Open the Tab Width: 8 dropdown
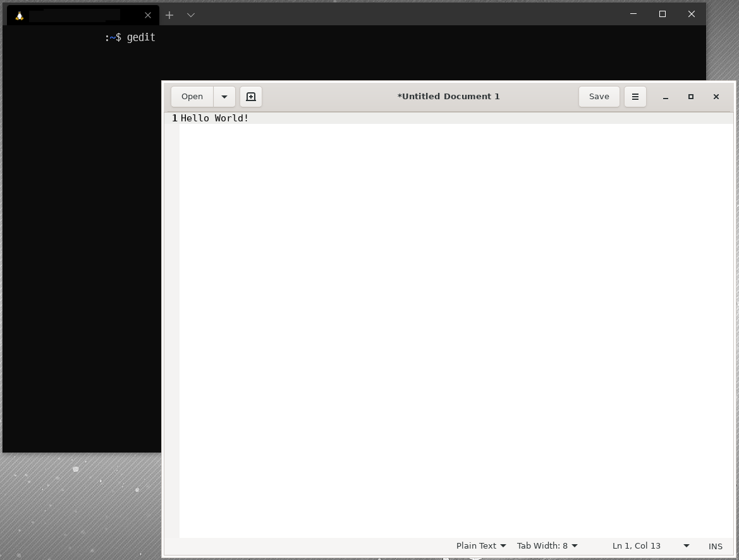The width and height of the screenshot is (739, 560). coord(547,545)
